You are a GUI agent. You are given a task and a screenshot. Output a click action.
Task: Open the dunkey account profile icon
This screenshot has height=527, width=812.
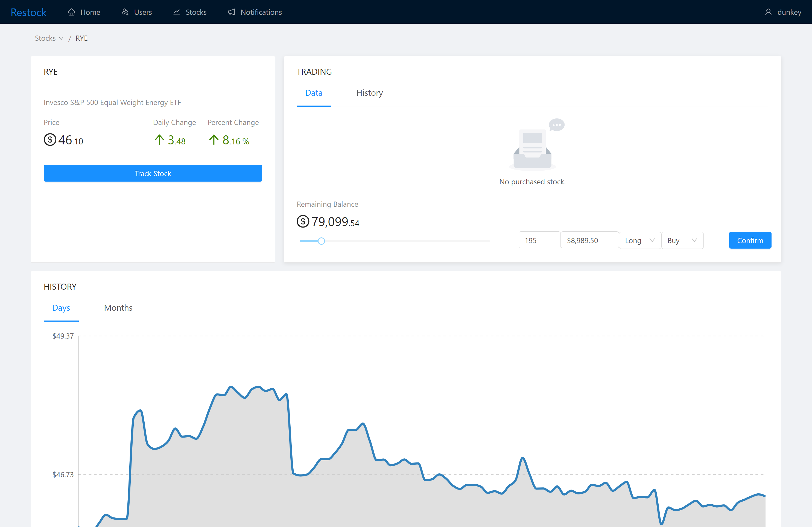pyautogui.click(x=768, y=12)
